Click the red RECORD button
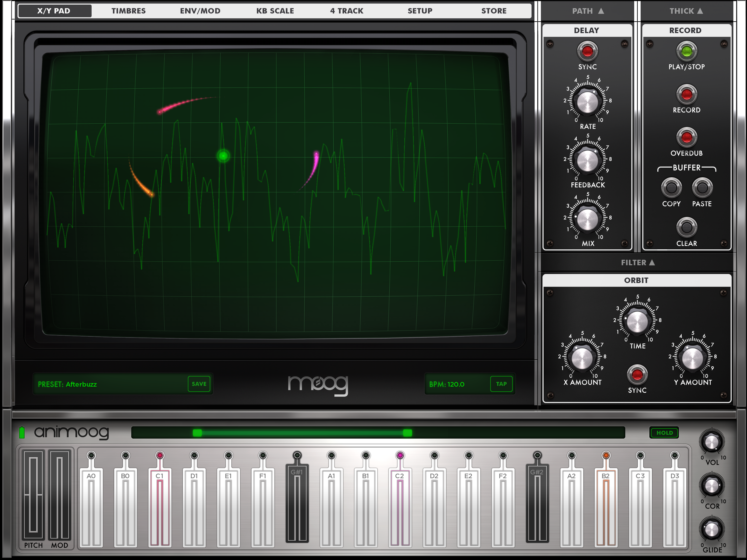Image resolution: width=747 pixels, height=560 pixels. [686, 94]
